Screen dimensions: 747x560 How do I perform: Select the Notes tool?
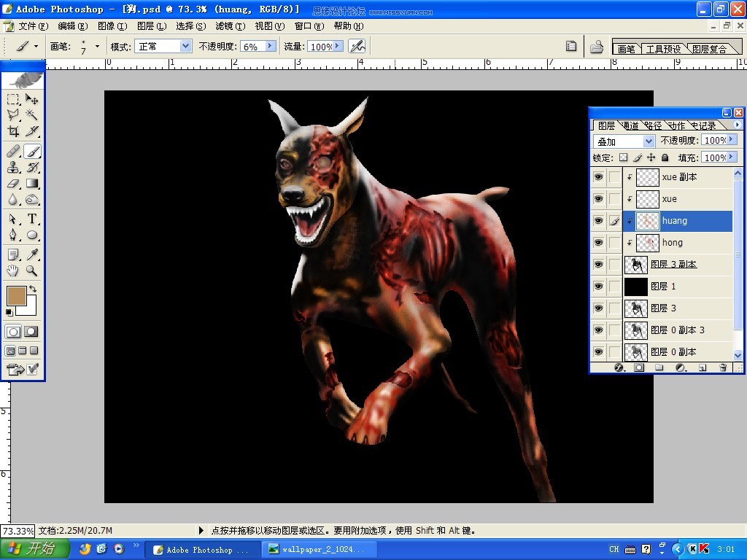click(13, 254)
